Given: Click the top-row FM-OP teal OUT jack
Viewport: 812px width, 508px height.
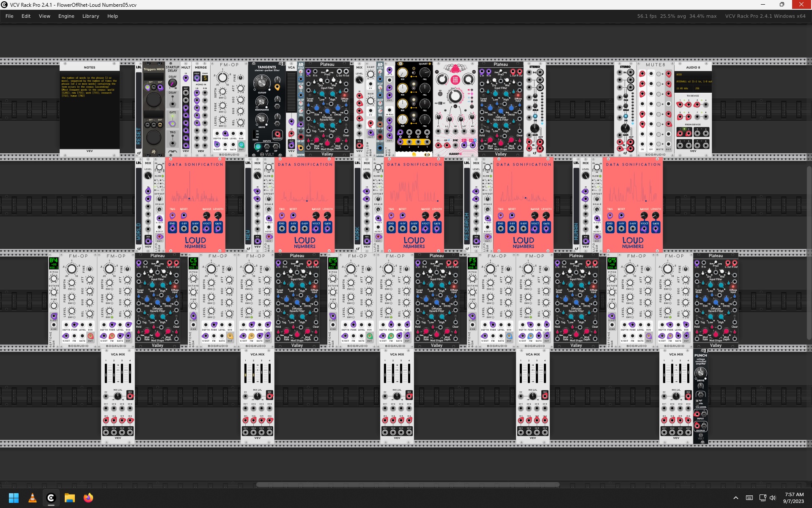Looking at the screenshot, I should 241,144.
